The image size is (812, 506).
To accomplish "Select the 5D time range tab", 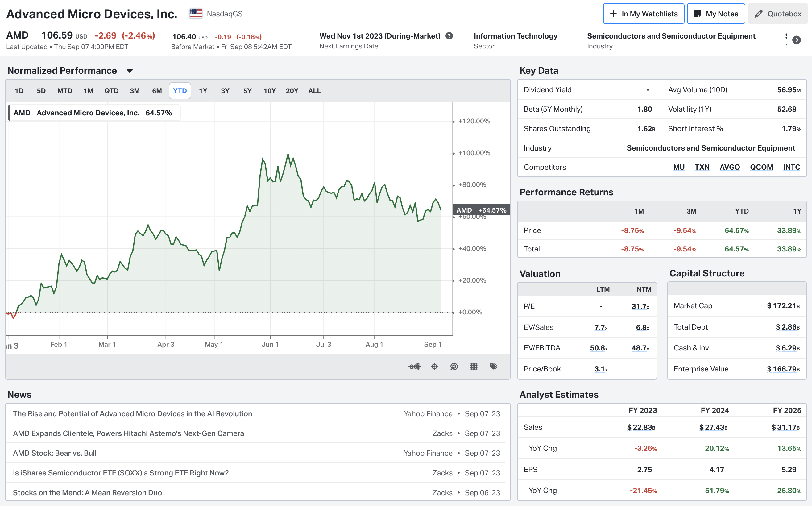I will [x=41, y=91].
